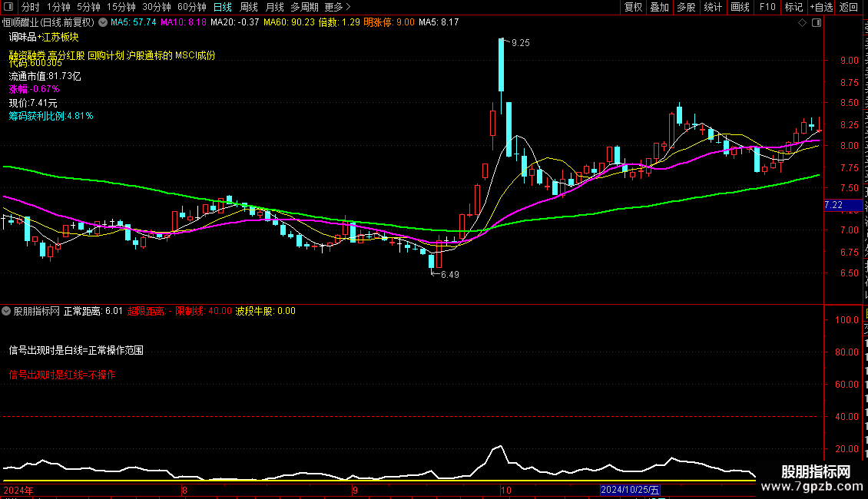Screen dimensions: 868x499
Task: Click the 筹码获利比例:4.81% text
Action: click(x=51, y=116)
